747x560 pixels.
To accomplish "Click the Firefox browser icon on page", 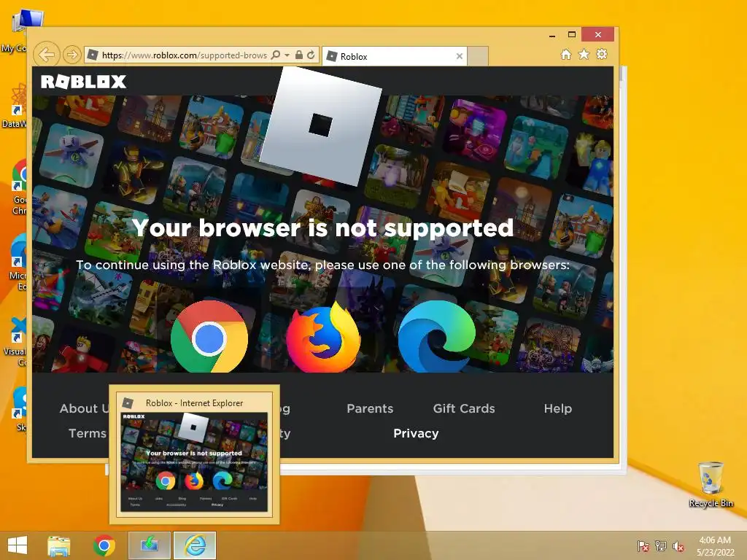I will click(323, 337).
